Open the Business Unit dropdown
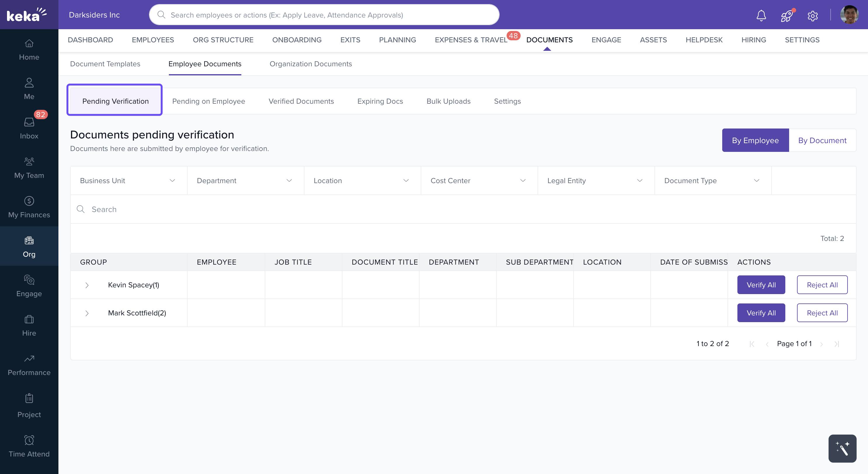The image size is (868, 474). tap(128, 180)
